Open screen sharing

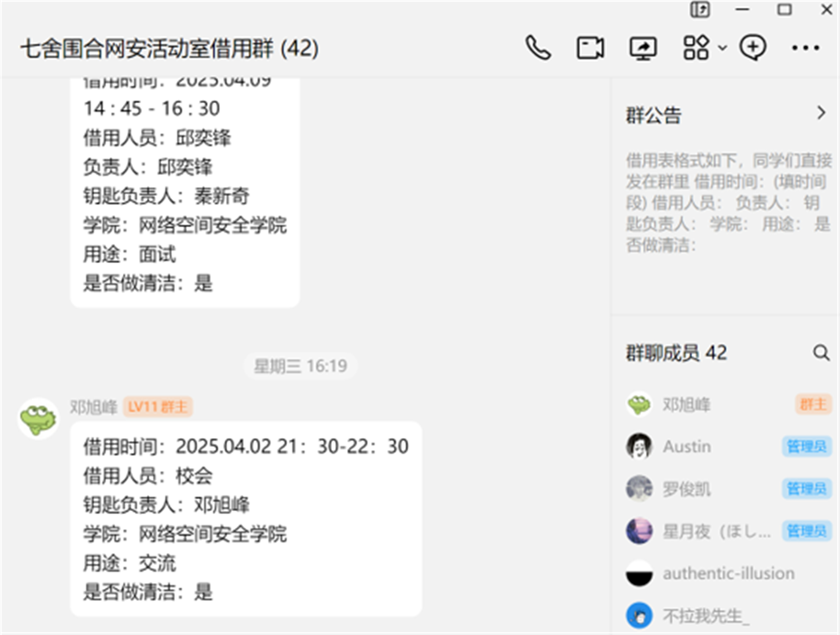click(x=642, y=49)
